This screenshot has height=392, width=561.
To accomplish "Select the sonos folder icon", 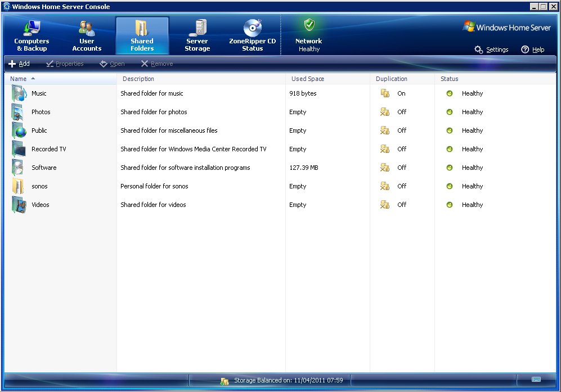I will (x=18, y=186).
